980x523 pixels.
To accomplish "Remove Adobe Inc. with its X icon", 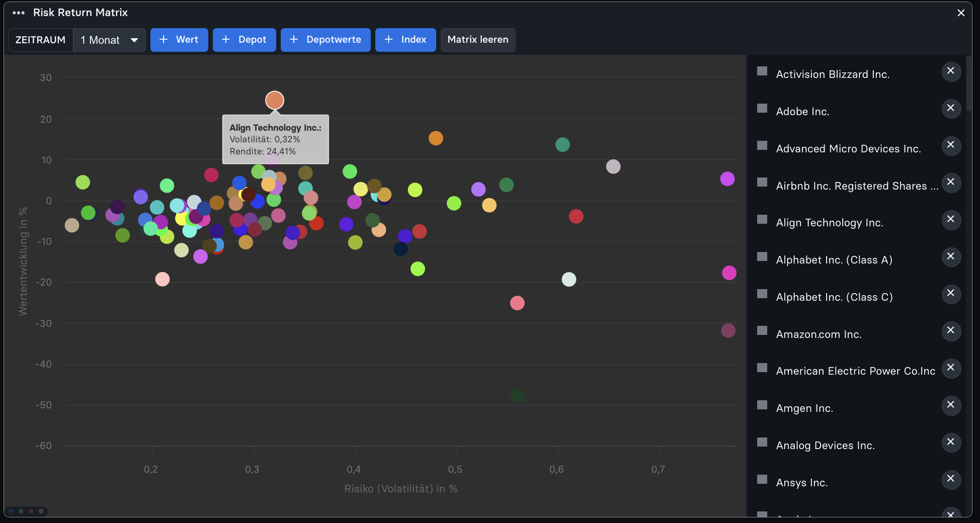I will pyautogui.click(x=951, y=109).
